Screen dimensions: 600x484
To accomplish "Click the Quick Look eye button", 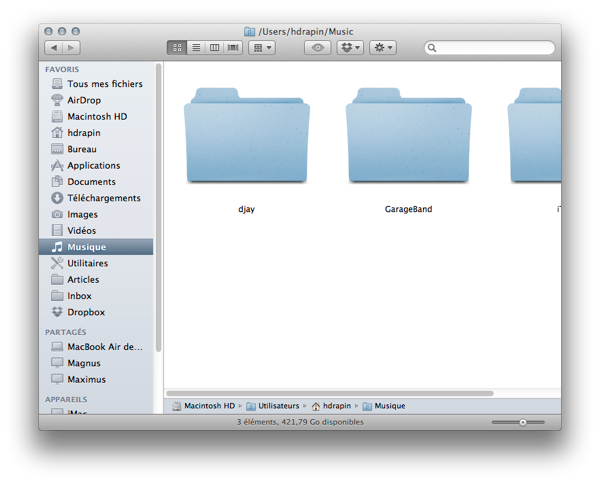I will pos(318,47).
